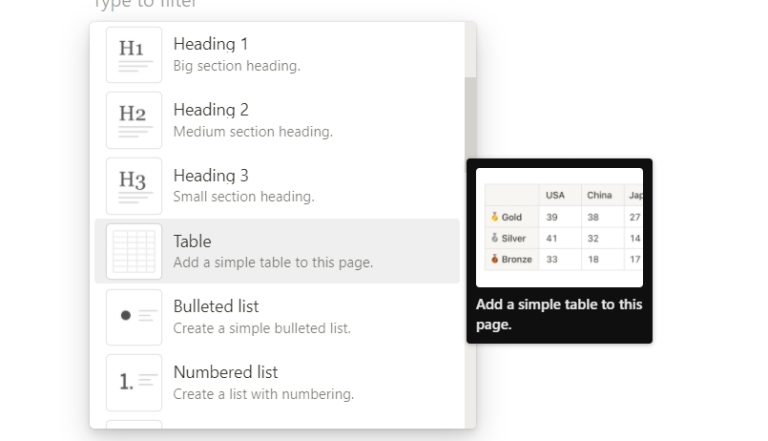Click the H1 heading icon
The image size is (768, 441).
[134, 55]
